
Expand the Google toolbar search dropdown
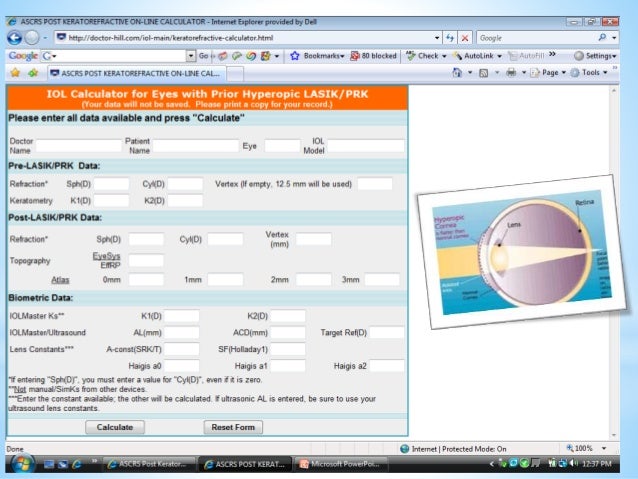[191, 56]
